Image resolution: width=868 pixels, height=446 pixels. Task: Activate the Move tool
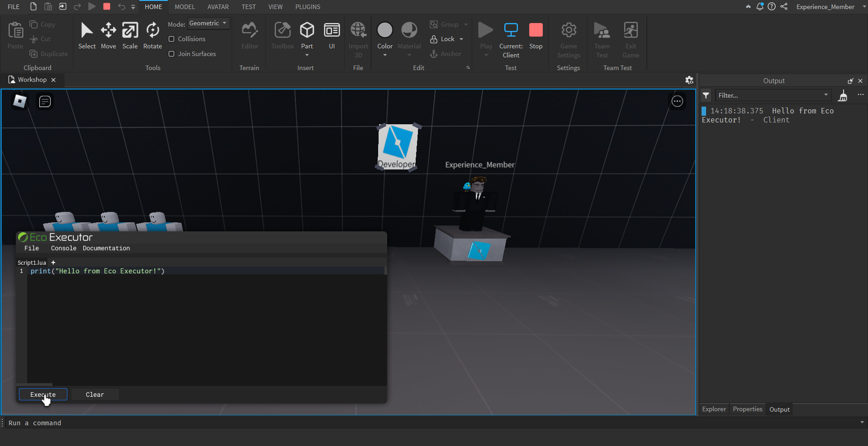109,36
